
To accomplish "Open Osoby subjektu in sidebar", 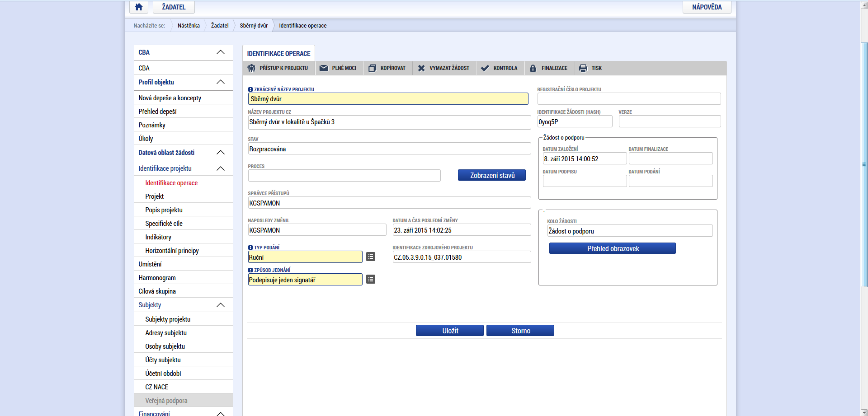I will click(x=184, y=346).
